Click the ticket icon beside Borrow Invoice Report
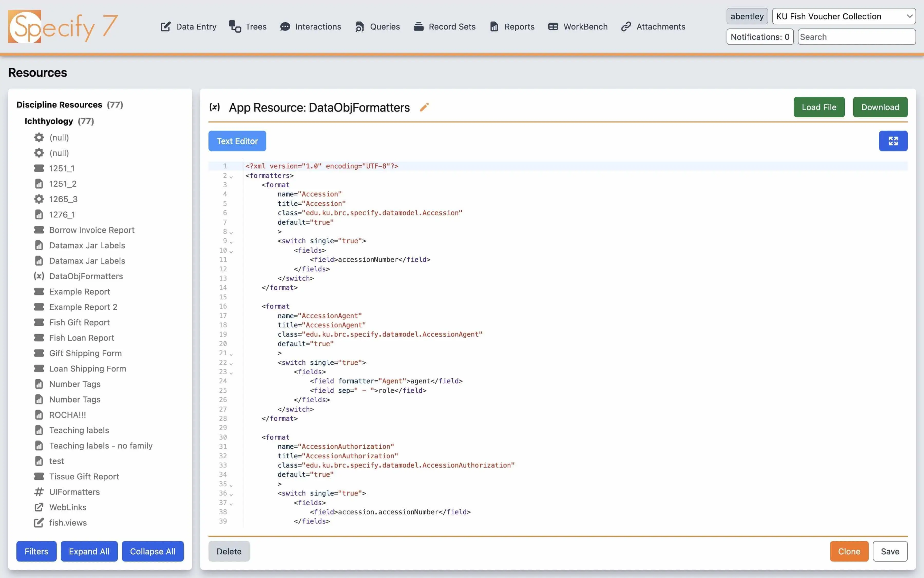 click(39, 230)
